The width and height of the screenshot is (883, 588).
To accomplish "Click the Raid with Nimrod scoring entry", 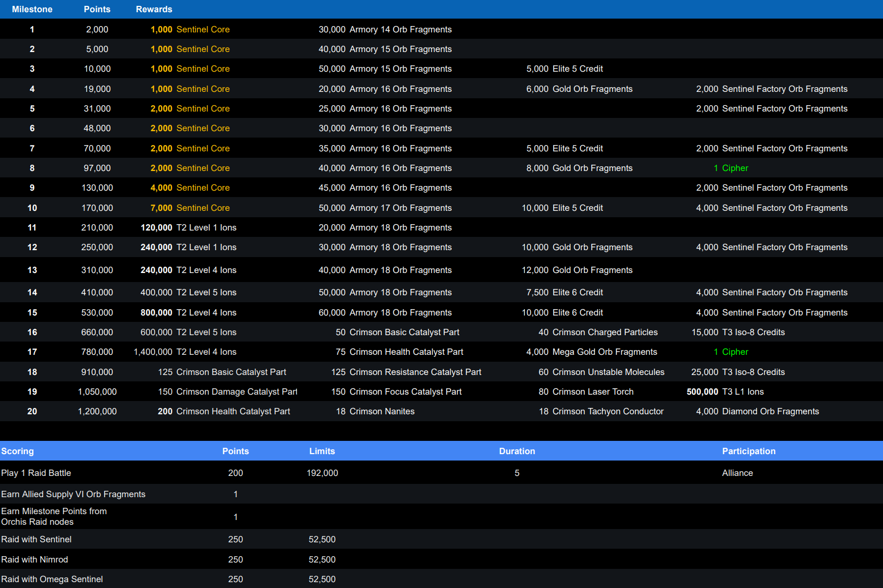I will pyautogui.click(x=35, y=559).
